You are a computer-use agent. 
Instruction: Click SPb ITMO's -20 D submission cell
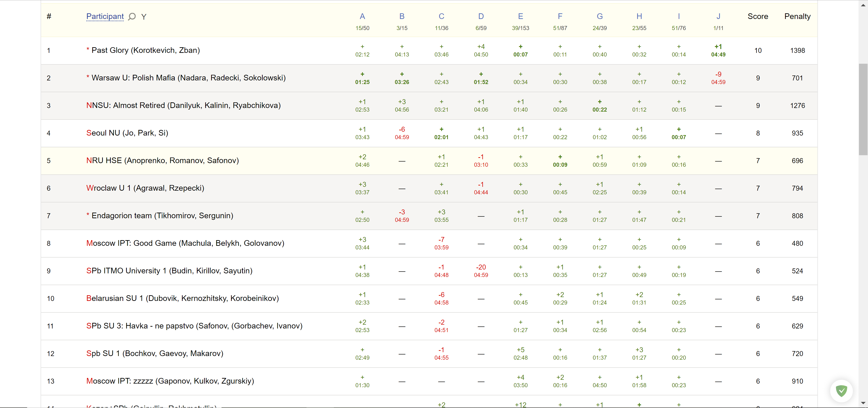[x=481, y=271]
